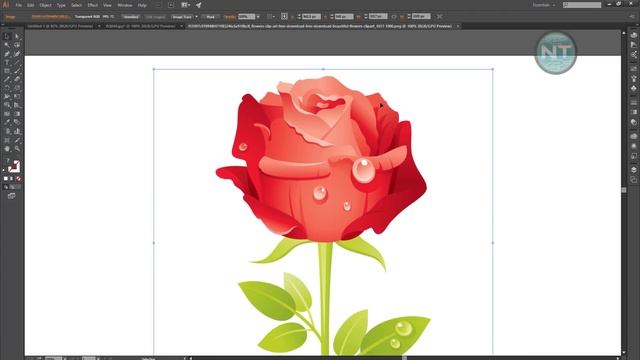Click the W width value field
This screenshot has width=640, height=360.
[378, 17]
